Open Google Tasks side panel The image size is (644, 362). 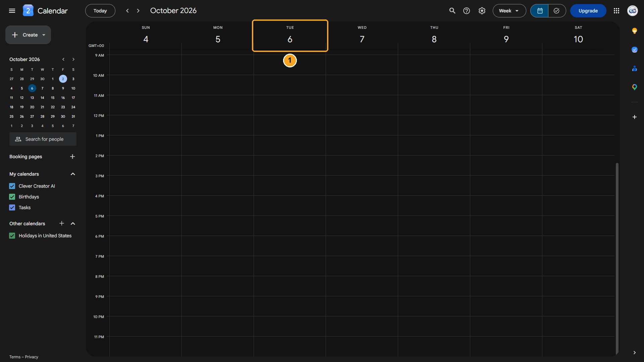pyautogui.click(x=635, y=50)
